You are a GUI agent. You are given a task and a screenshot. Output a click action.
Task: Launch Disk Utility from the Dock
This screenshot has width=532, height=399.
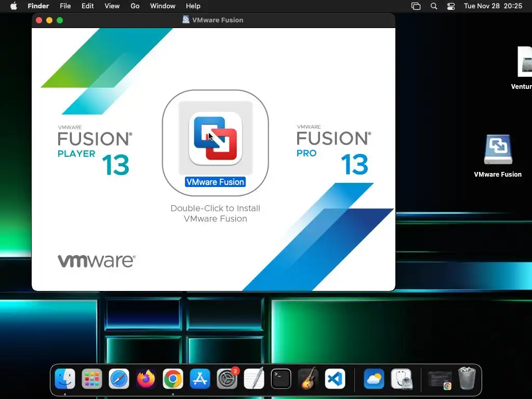[401, 379]
